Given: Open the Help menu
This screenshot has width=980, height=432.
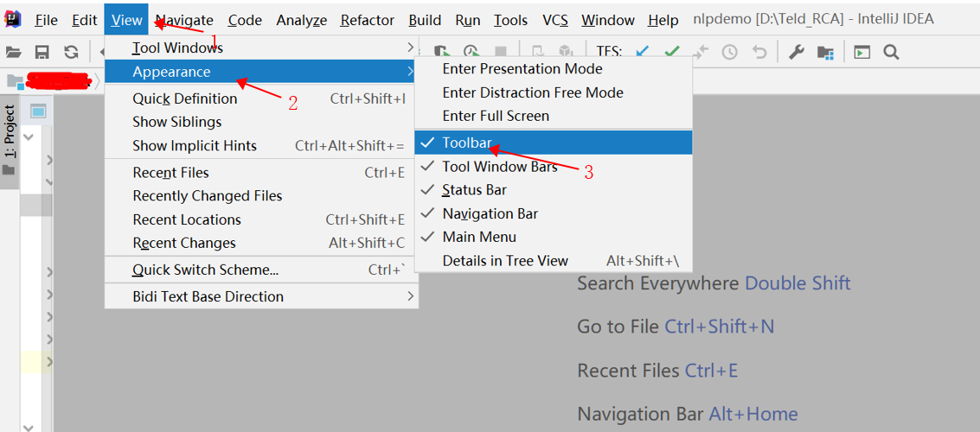Looking at the screenshot, I should (x=663, y=21).
